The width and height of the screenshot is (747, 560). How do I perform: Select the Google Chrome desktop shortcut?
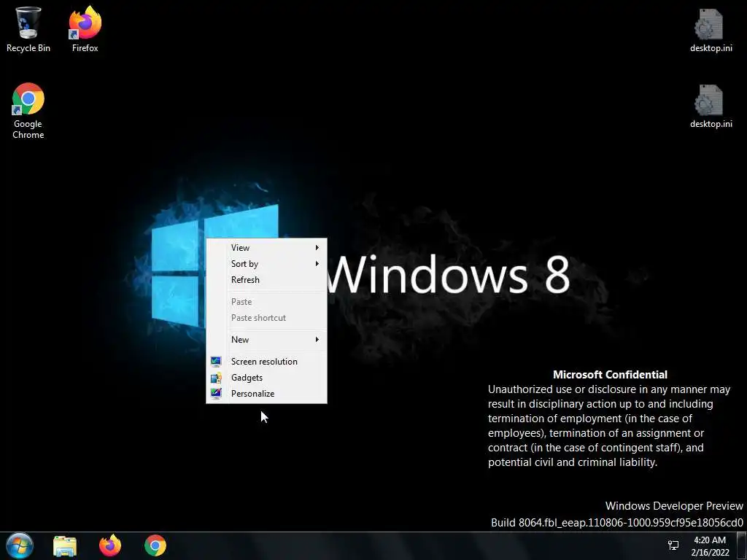(x=28, y=111)
